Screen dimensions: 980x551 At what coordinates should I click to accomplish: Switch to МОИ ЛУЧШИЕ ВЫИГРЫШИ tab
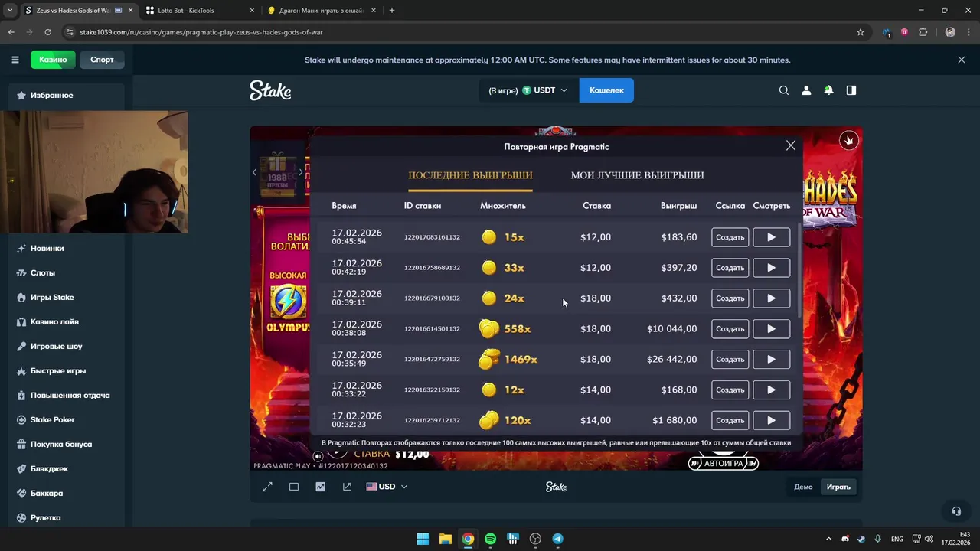[x=637, y=175]
